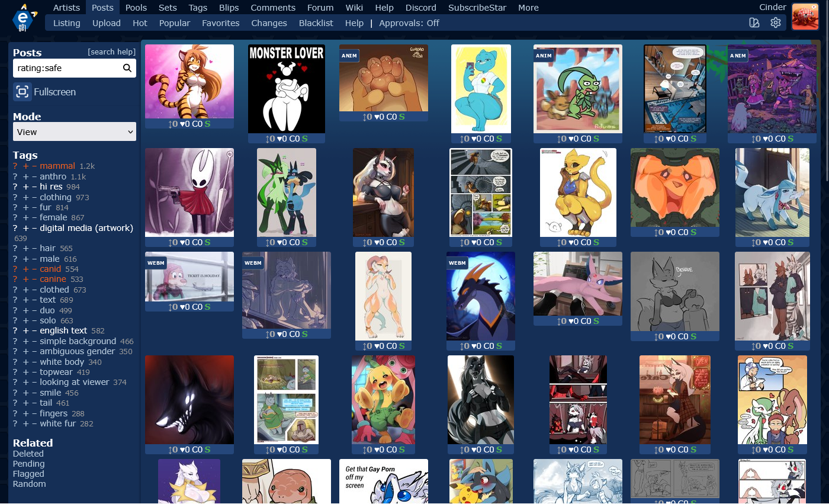Open the Upload subnav link

click(x=107, y=23)
